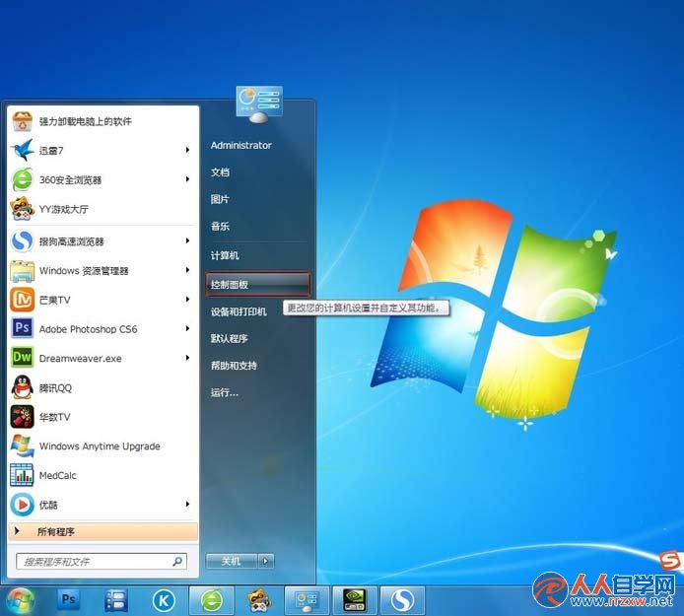The image size is (684, 616).
Task: Click the YY game raccoon icon on taskbar
Action: 259,601
